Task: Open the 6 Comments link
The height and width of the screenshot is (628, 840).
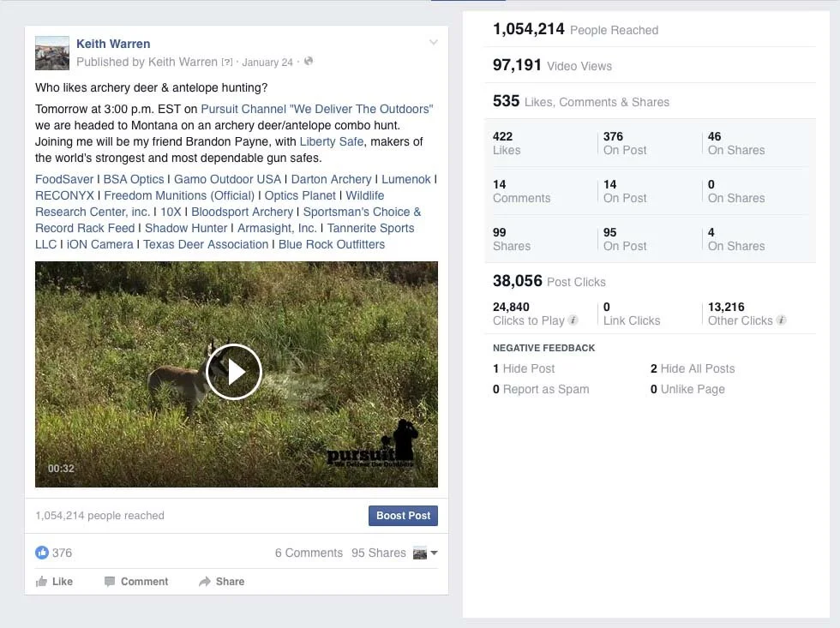Action: click(309, 553)
